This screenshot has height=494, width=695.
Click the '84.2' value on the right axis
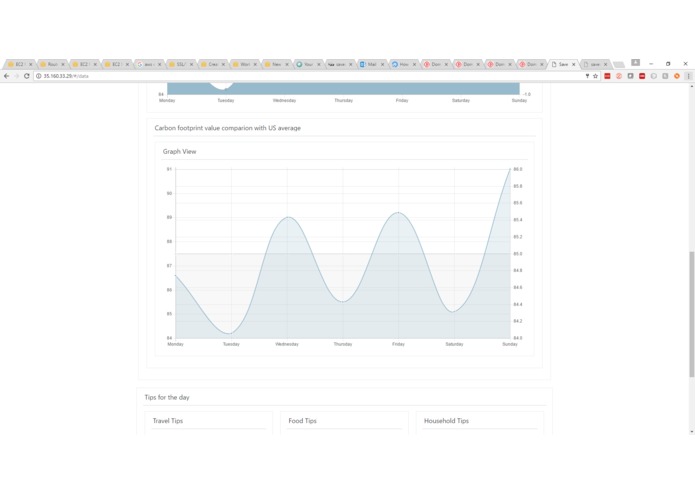518,321
